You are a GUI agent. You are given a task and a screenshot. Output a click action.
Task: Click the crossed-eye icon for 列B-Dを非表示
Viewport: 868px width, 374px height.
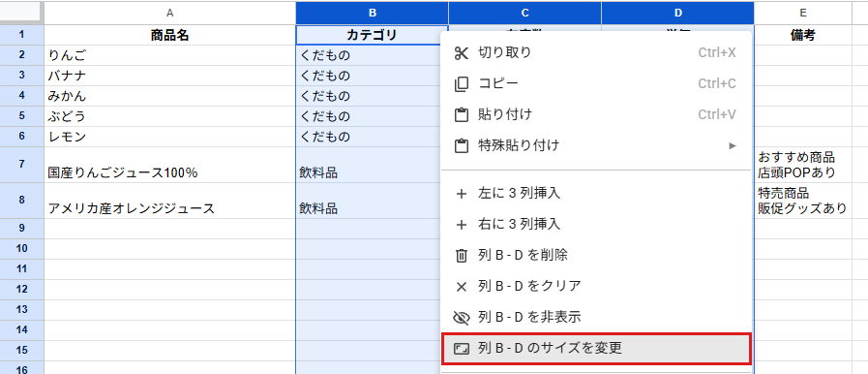click(462, 318)
